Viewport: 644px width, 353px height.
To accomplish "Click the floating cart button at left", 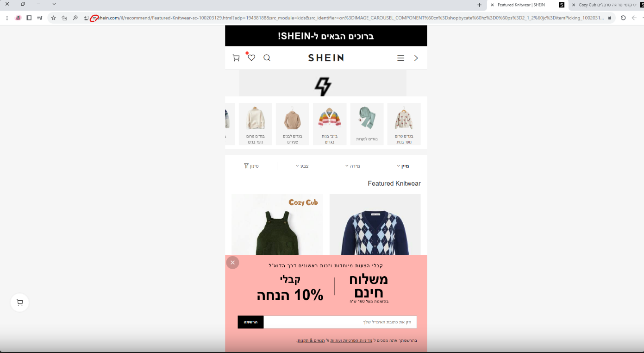I will (x=19, y=303).
